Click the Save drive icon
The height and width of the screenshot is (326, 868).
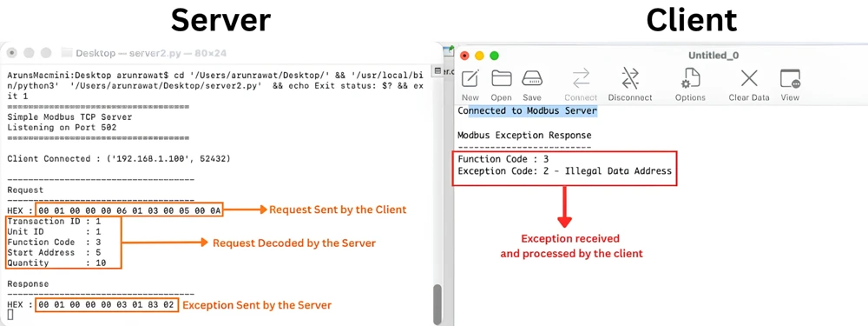(531, 78)
